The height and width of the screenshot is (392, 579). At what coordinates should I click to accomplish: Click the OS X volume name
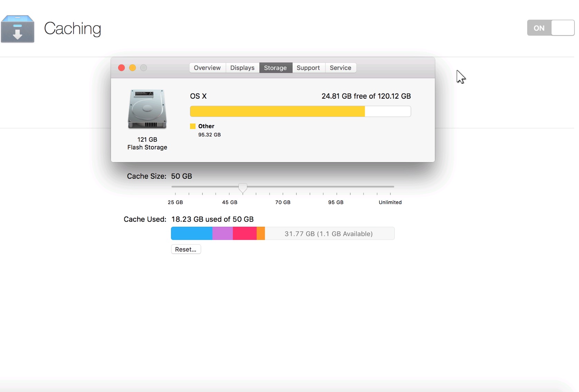click(x=198, y=96)
